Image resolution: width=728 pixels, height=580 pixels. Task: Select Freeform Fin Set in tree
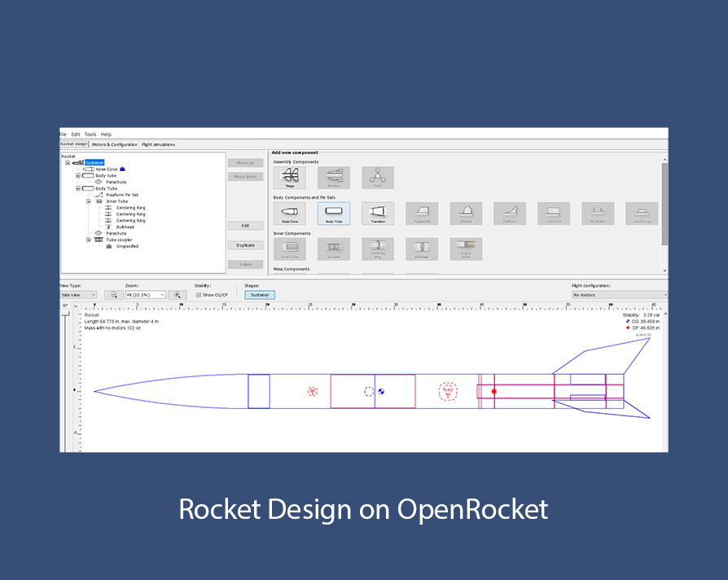point(121,195)
